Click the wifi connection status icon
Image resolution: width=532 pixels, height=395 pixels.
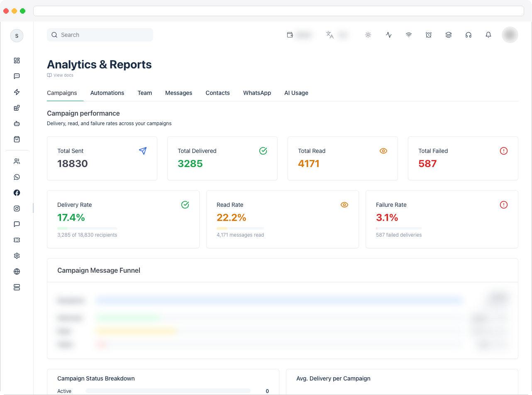pos(409,35)
